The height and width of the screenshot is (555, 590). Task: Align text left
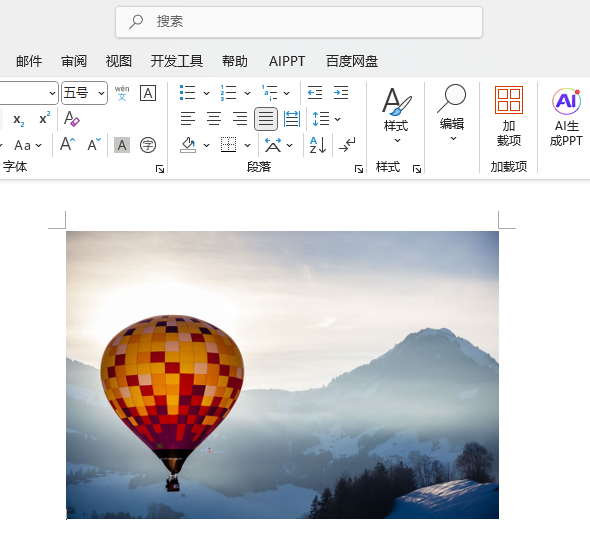pyautogui.click(x=188, y=119)
